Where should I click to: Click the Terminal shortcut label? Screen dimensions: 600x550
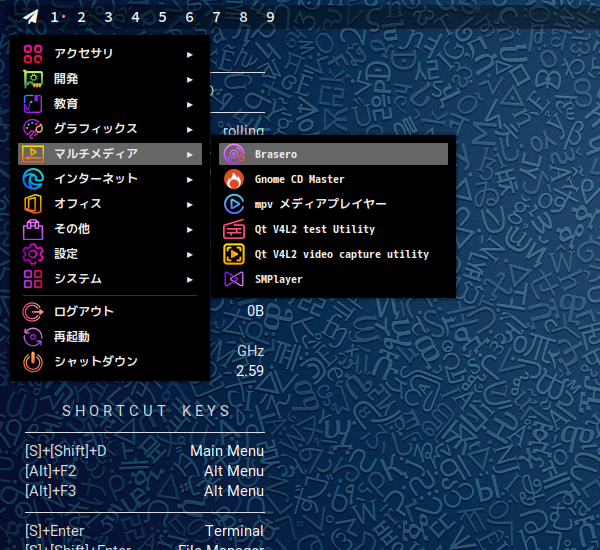click(x=235, y=531)
